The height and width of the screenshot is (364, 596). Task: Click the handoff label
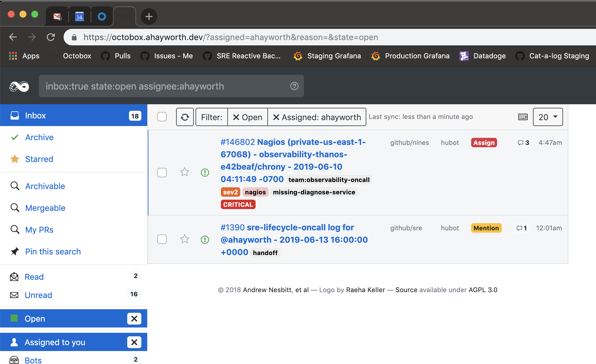[265, 253]
